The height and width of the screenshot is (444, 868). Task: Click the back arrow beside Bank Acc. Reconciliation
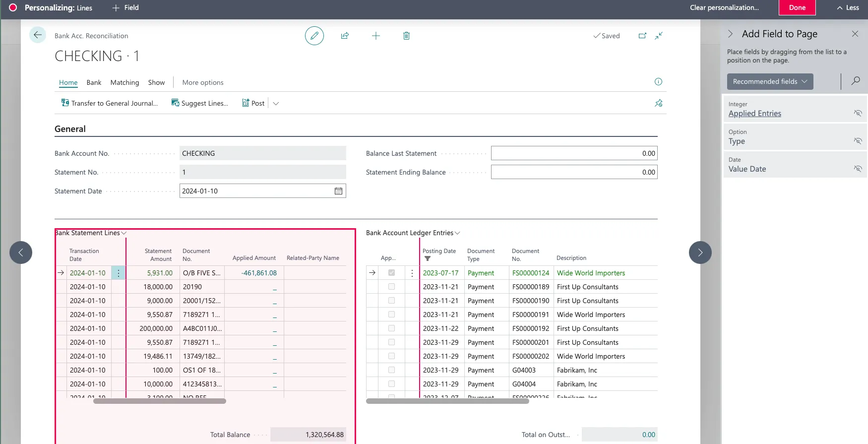pos(38,35)
